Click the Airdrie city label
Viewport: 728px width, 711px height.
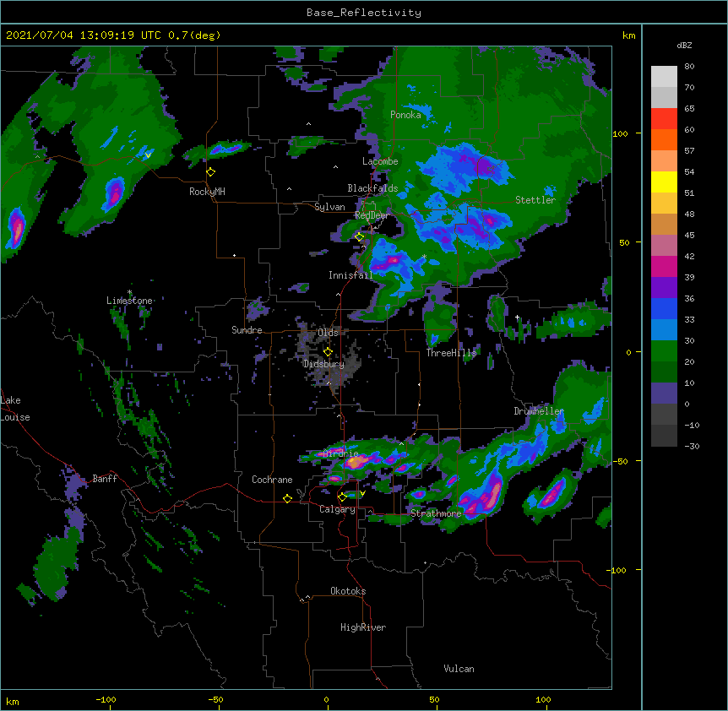[x=341, y=453]
